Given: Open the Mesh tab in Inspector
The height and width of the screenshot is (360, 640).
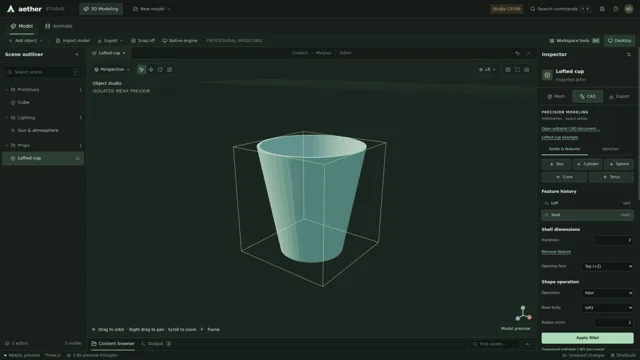Looking at the screenshot, I should coord(556,97).
